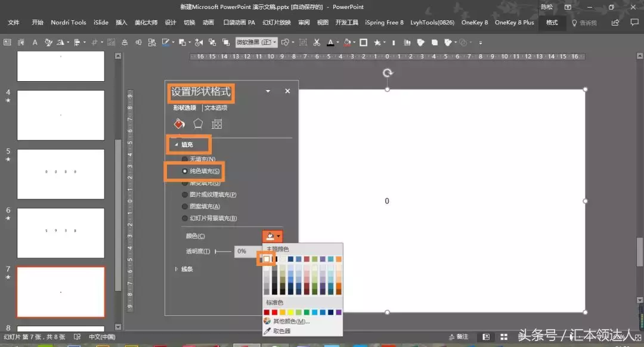The width and height of the screenshot is (644, 347).
Task: Pick standard purple color swatch
Action: pos(339,312)
